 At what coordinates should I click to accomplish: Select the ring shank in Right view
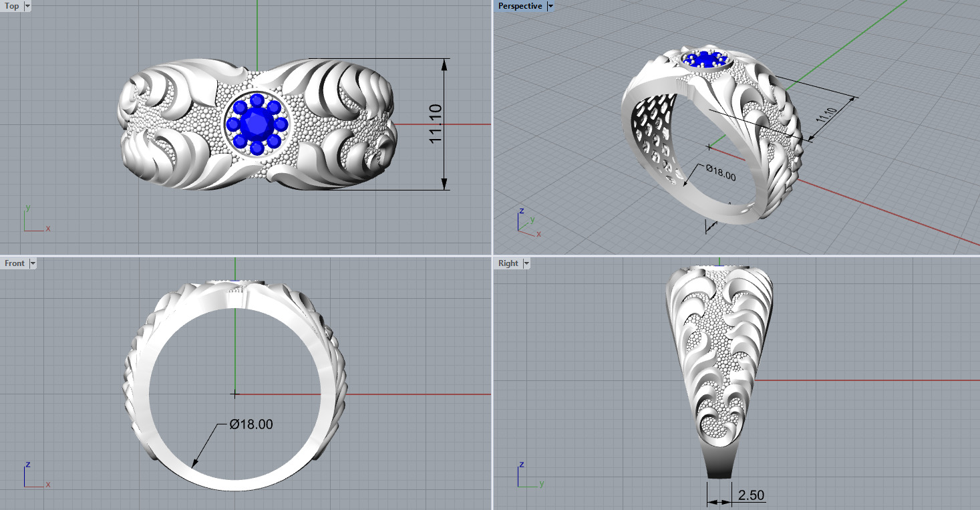click(x=719, y=461)
